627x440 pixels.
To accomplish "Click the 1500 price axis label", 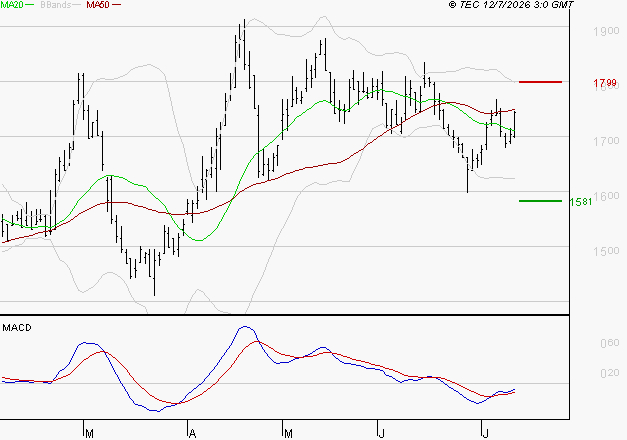I will click(x=606, y=251).
